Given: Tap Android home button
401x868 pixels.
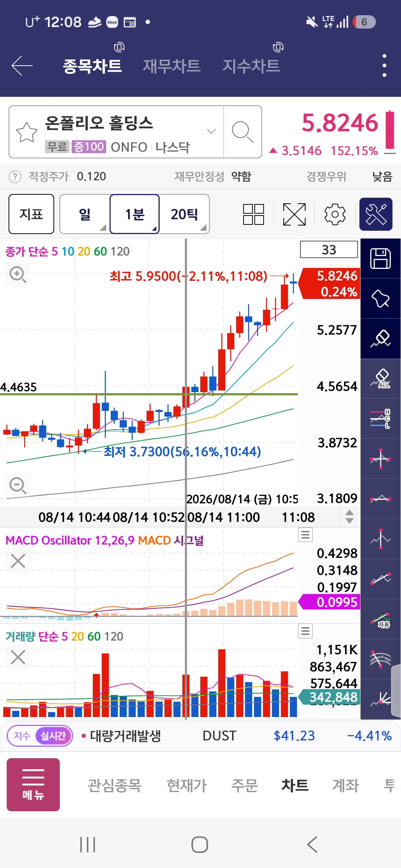Looking at the screenshot, I should pos(200,845).
